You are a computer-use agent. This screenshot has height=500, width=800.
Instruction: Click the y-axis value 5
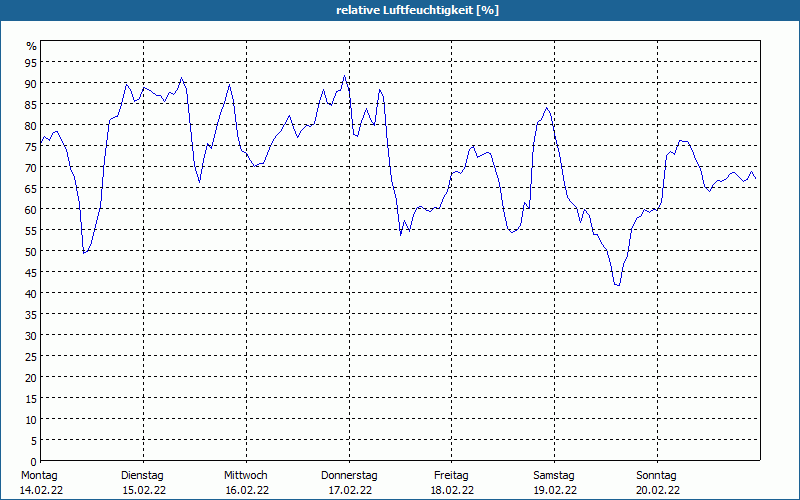[x=34, y=441]
